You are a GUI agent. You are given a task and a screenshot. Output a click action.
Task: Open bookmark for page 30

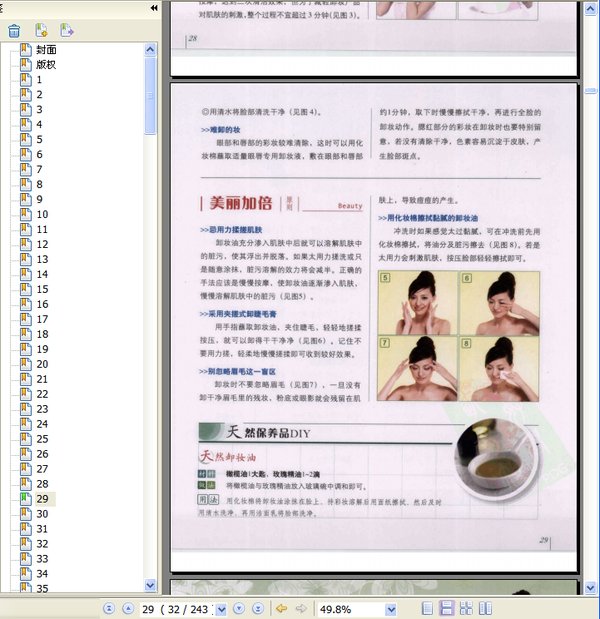(42, 513)
